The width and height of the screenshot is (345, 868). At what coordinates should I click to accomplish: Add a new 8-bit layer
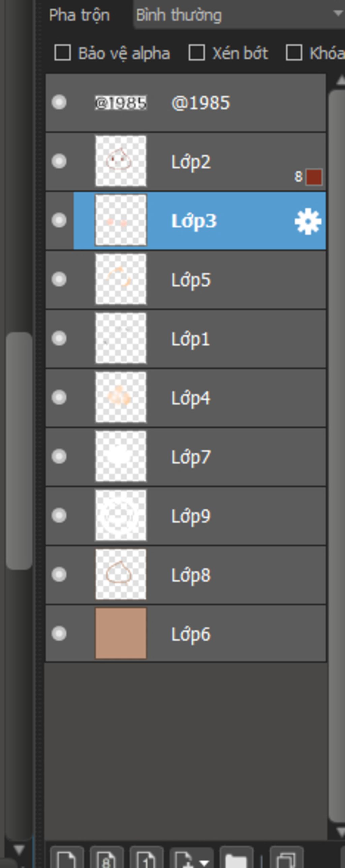[x=106, y=858]
